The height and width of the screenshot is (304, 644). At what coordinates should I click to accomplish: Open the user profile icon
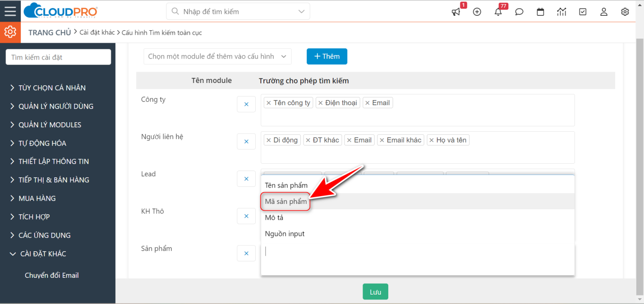point(604,12)
